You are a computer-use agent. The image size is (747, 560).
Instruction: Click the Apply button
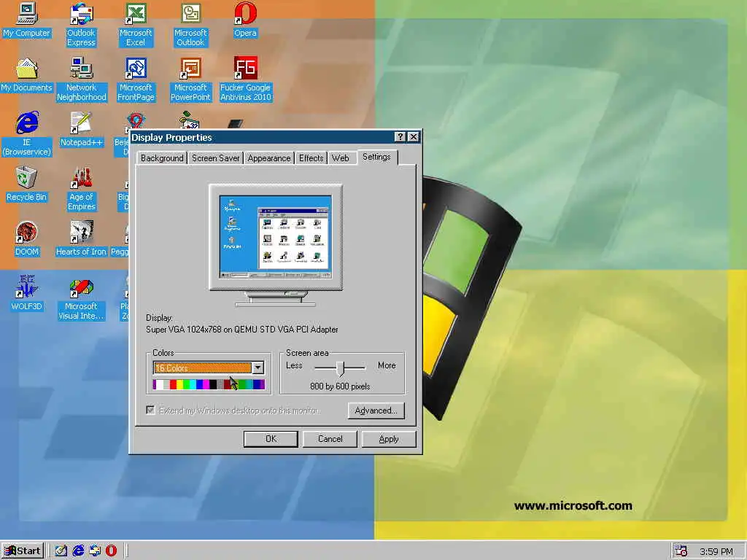click(x=389, y=439)
